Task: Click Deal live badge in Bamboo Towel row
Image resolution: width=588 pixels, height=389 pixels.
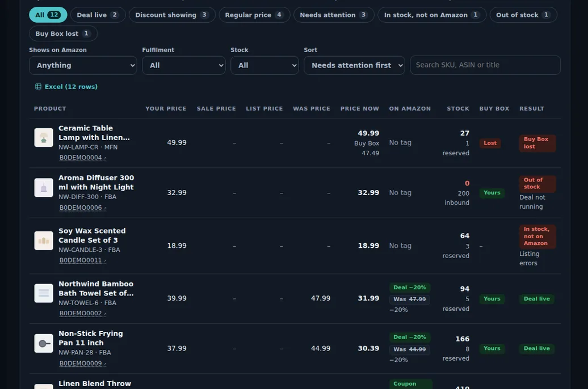Action: pyautogui.click(x=536, y=299)
